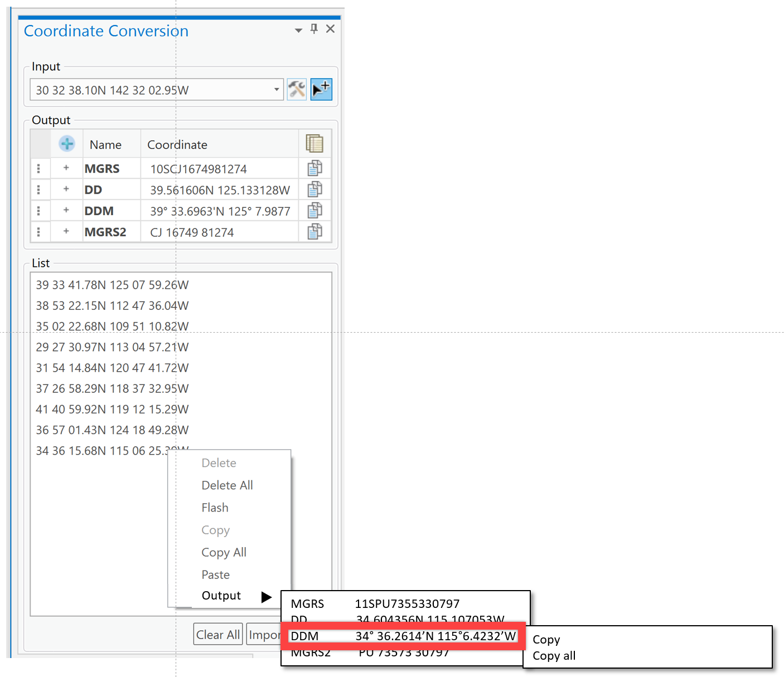Screen dimensions: 784x677
Task: Select list entry 36 57 01.43N 124 18 49.28W
Action: pos(112,430)
